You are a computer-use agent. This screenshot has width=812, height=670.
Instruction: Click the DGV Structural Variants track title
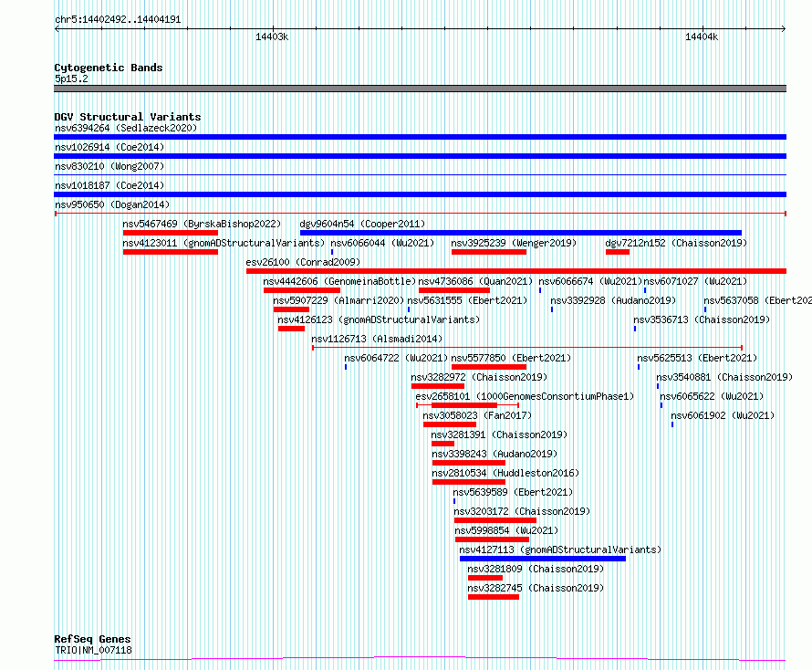[128, 117]
